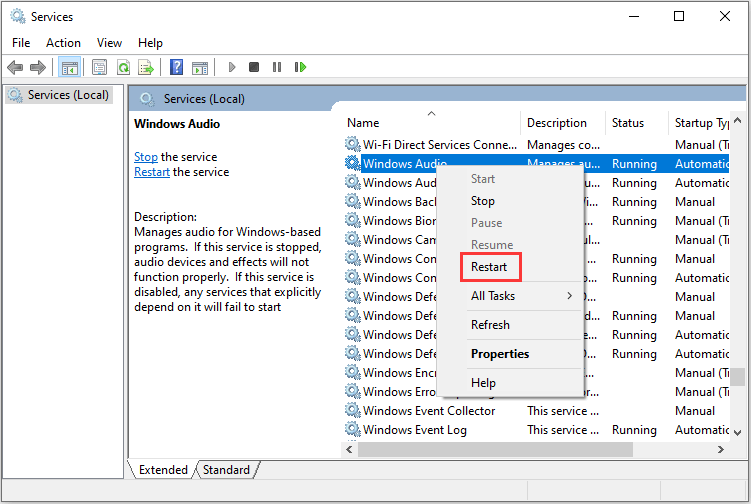
Task: Click the Stop the service link
Action: pos(146,157)
